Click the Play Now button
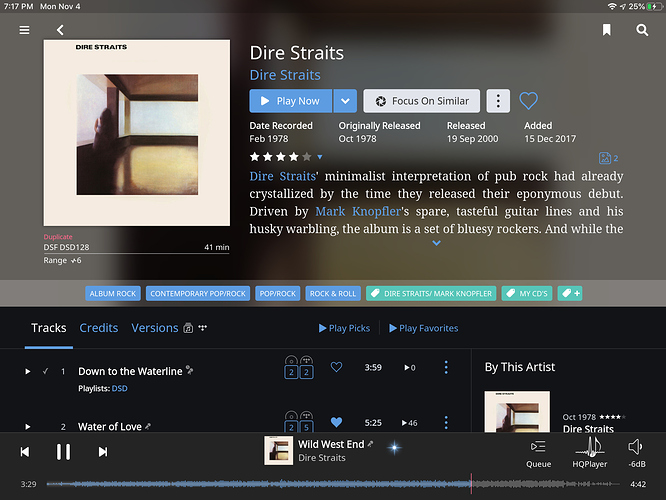666x500 pixels. click(291, 101)
